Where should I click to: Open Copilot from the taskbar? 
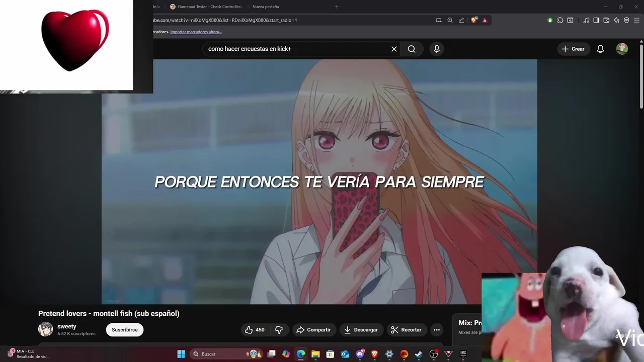(x=286, y=354)
